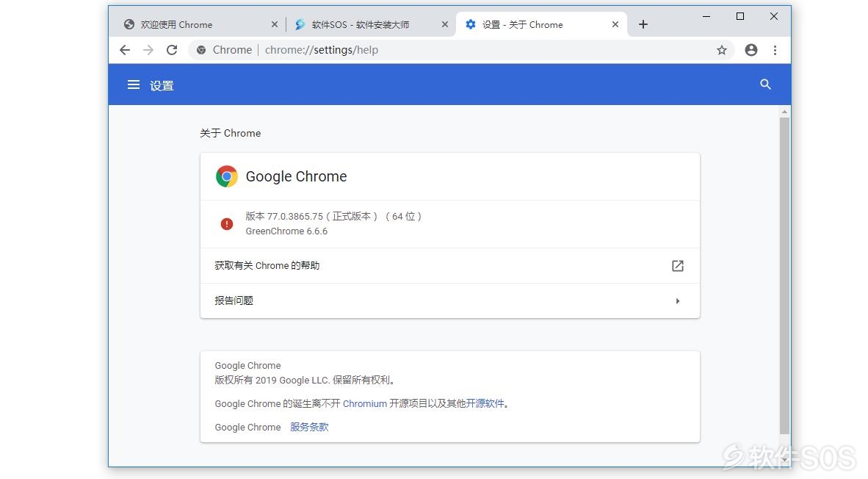Switch to the 软件SOS - 软件安装大师 tab

click(x=369, y=24)
